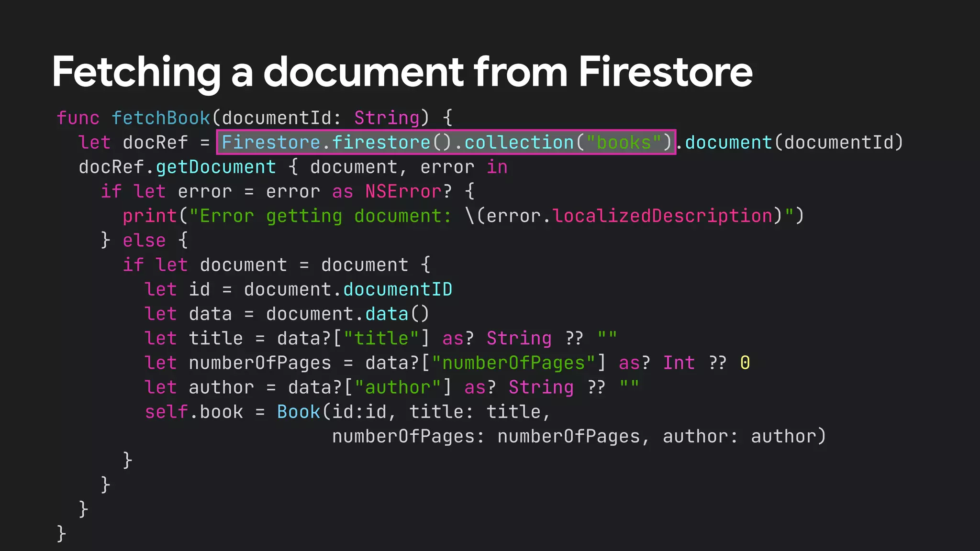Click 'localizedDescription' property

tap(663, 216)
